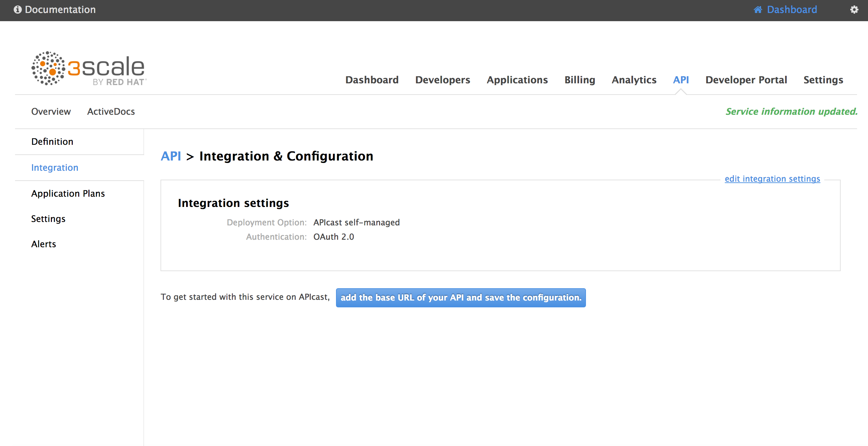Open the Developers menu item
This screenshot has height=446, width=868.
coord(443,80)
